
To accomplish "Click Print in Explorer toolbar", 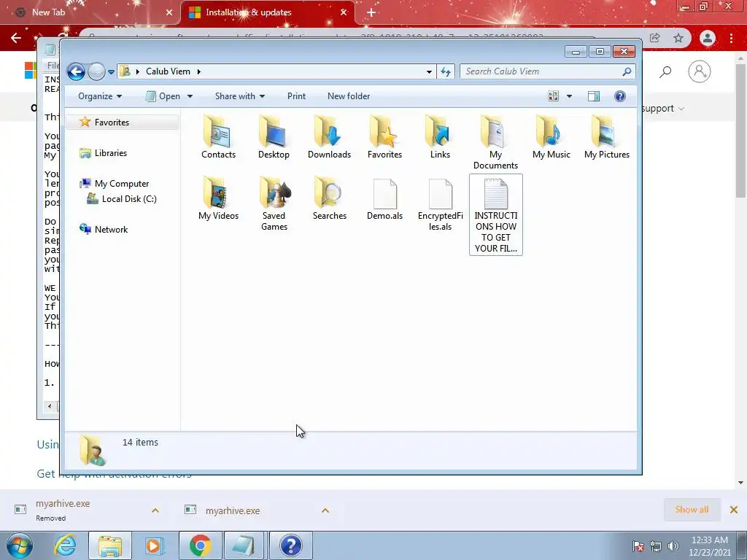I will (296, 96).
